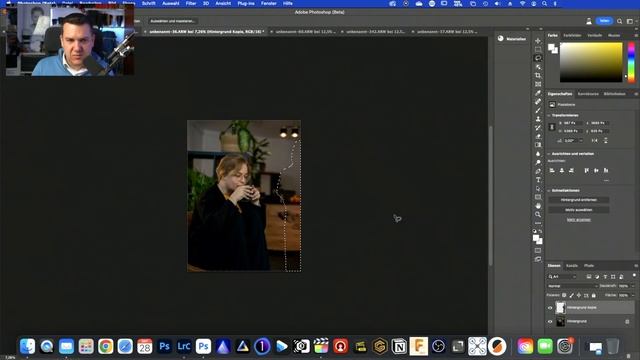The width and height of the screenshot is (640, 360).
Task: Open the Filter menu
Action: [191, 3]
